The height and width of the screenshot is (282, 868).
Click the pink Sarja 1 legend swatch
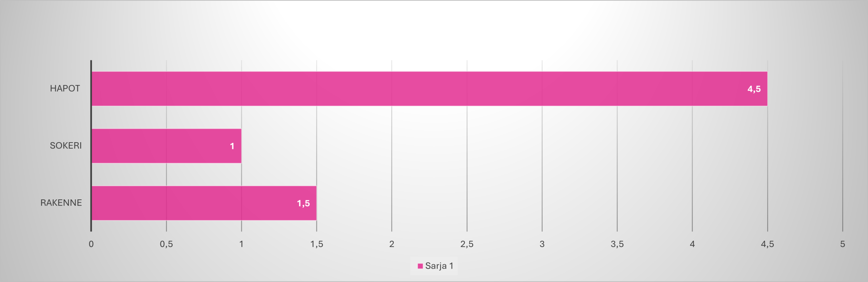[420, 266]
